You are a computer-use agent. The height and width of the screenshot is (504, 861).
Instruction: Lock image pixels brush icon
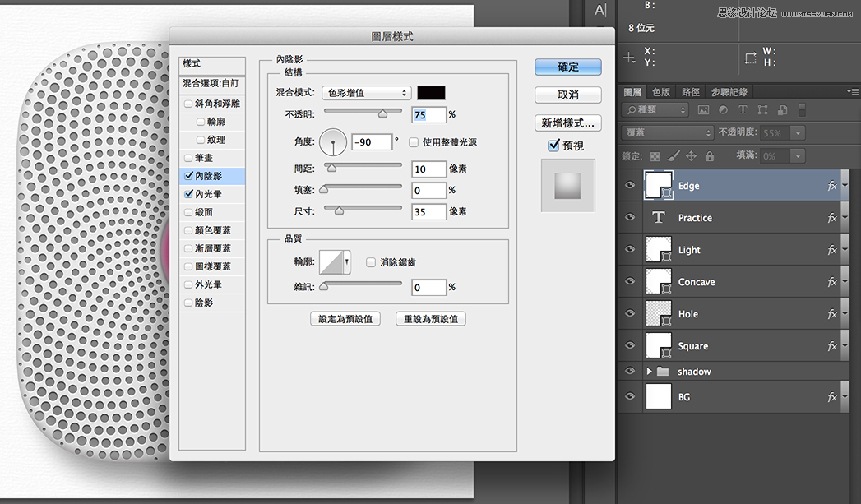click(x=674, y=156)
